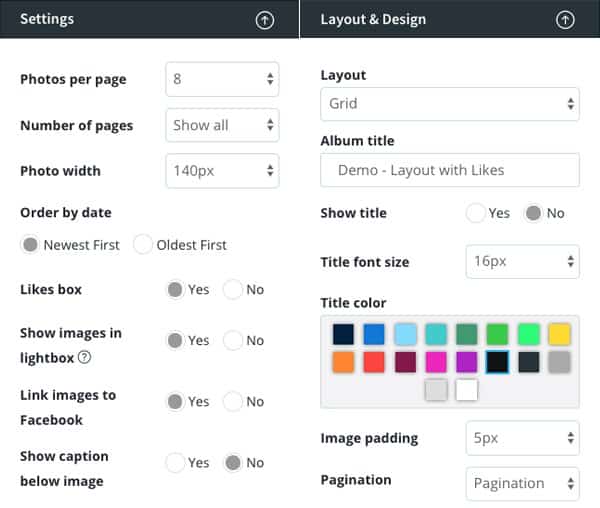600x508 pixels.
Task: Select the white title color swatch
Action: (x=466, y=390)
